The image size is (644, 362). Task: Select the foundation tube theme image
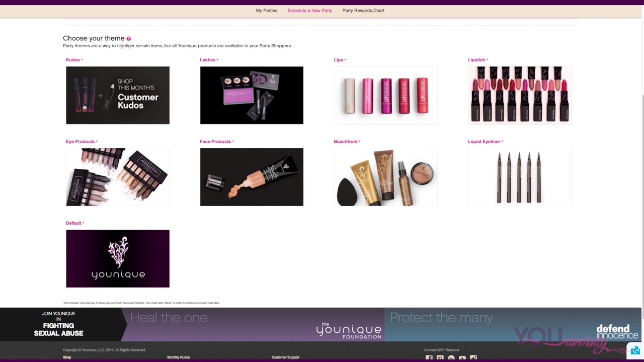[252, 177]
